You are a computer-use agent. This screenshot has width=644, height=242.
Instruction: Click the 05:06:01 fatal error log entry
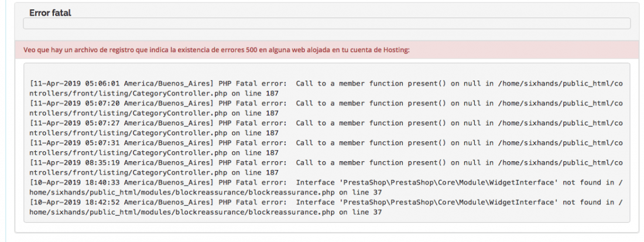pyautogui.click(x=327, y=88)
